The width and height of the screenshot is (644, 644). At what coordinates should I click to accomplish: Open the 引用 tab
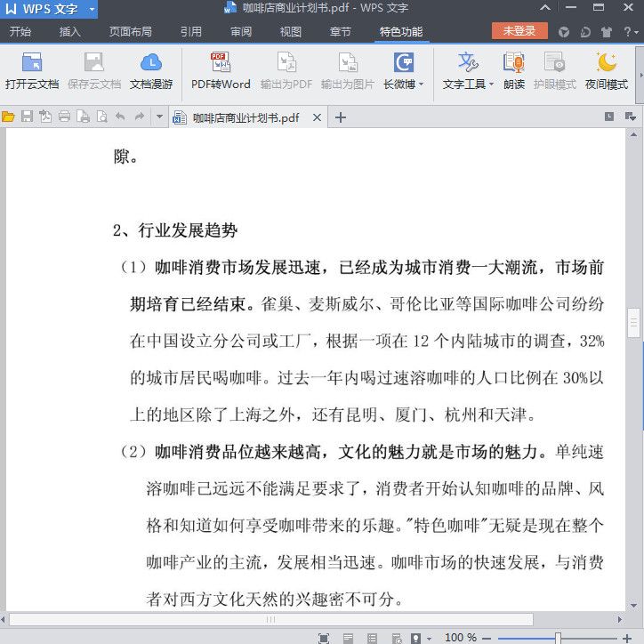point(191,32)
